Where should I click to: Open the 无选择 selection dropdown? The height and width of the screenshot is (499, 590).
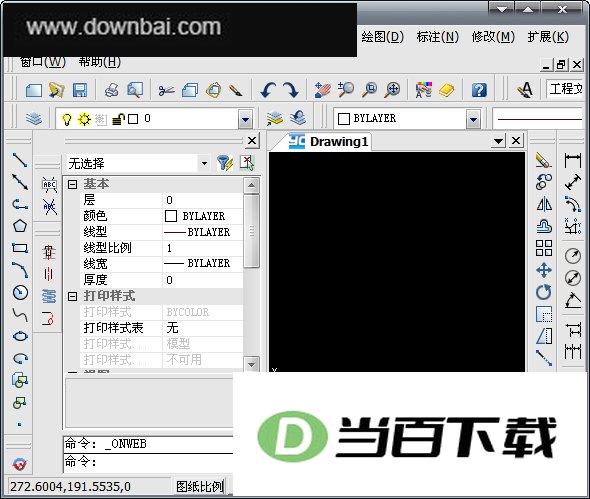[x=204, y=163]
